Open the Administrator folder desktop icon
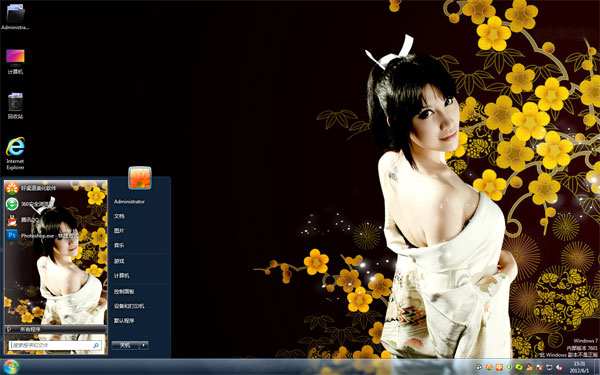600x375 pixels. pos(15,17)
